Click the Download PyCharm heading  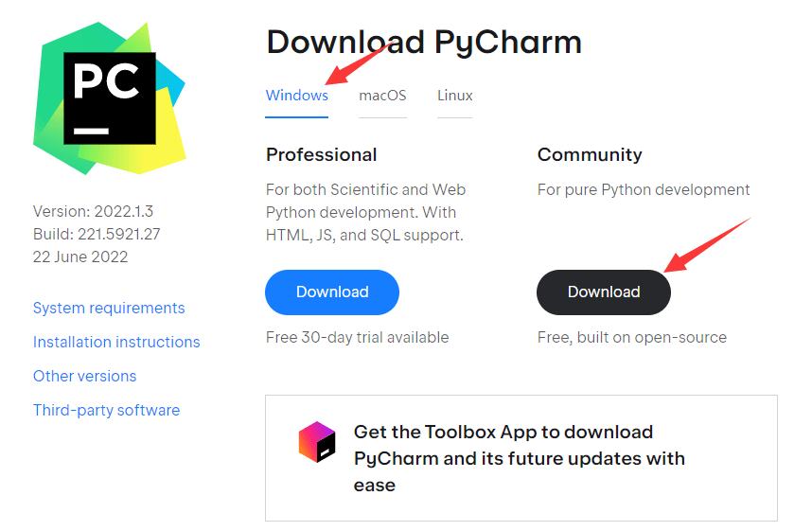[424, 42]
